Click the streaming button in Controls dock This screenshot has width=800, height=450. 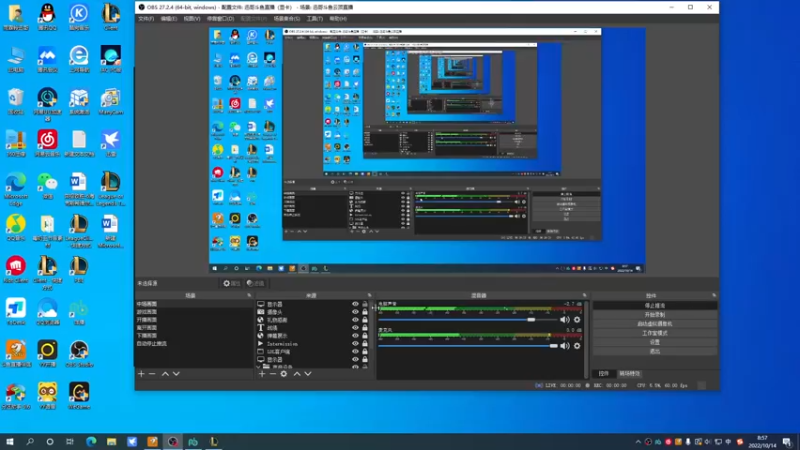655,306
